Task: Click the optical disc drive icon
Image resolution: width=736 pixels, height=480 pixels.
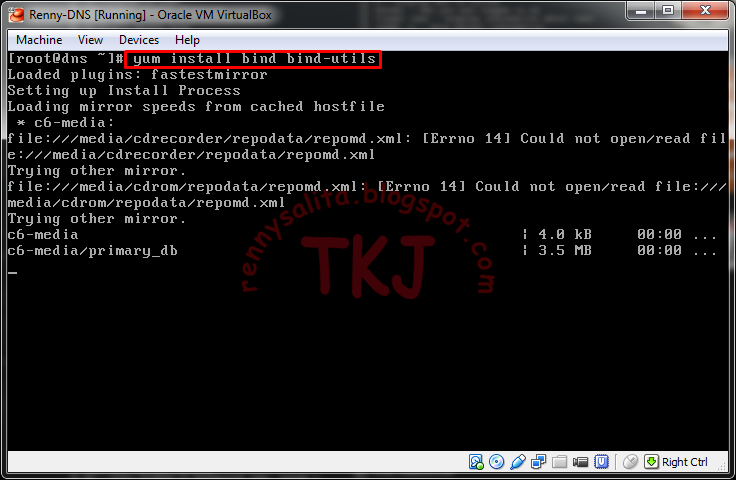Action: [496, 462]
